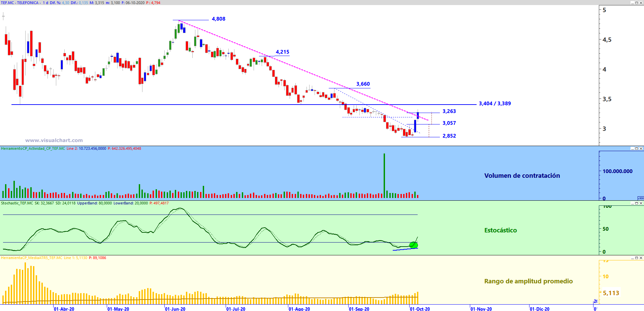Click the 10 mark on ATR axis
This screenshot has width=644, height=311.
606,277
